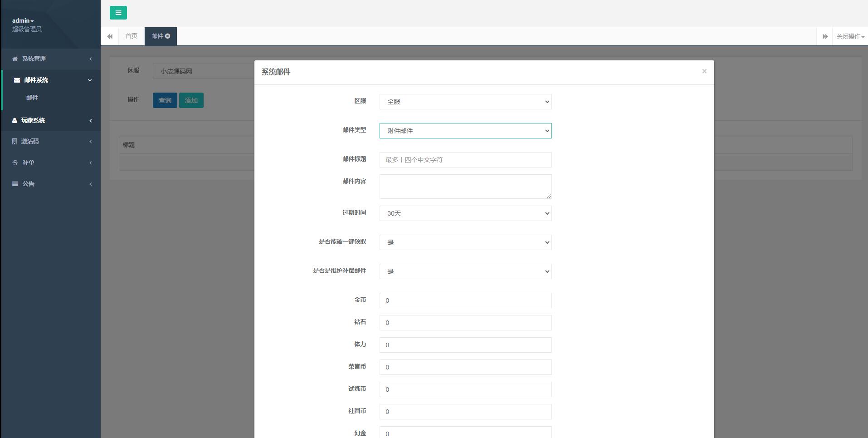Screen dimensions: 868x438
Task: Open the 是否能被一键领取 dropdown
Action: pos(465,242)
